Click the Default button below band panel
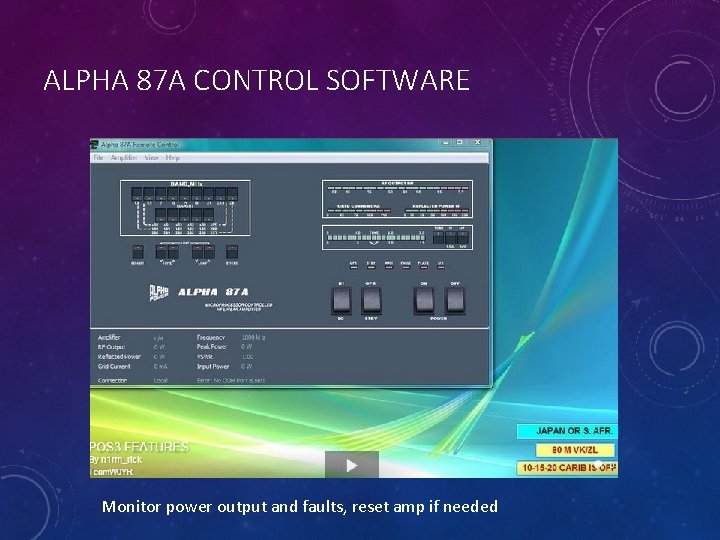Image resolution: width=720 pixels, height=540 pixels. pyautogui.click(x=138, y=252)
